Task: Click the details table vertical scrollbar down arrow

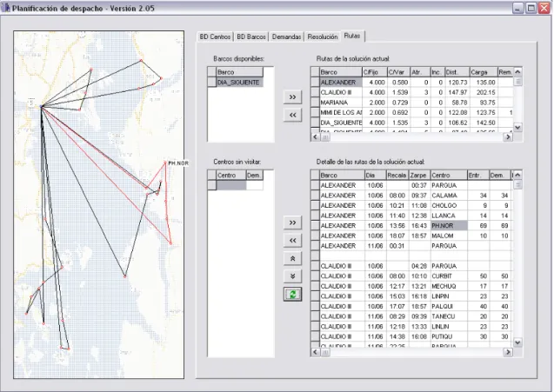Action: point(517,342)
